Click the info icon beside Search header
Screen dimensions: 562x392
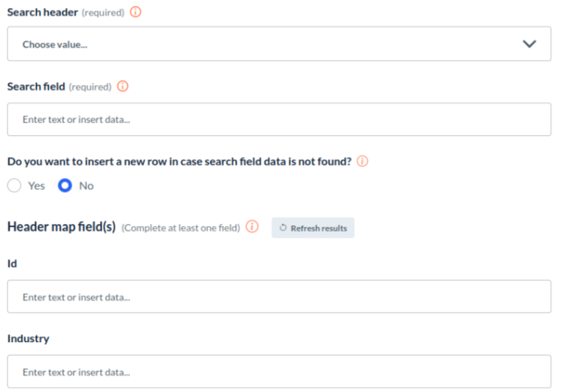click(135, 12)
